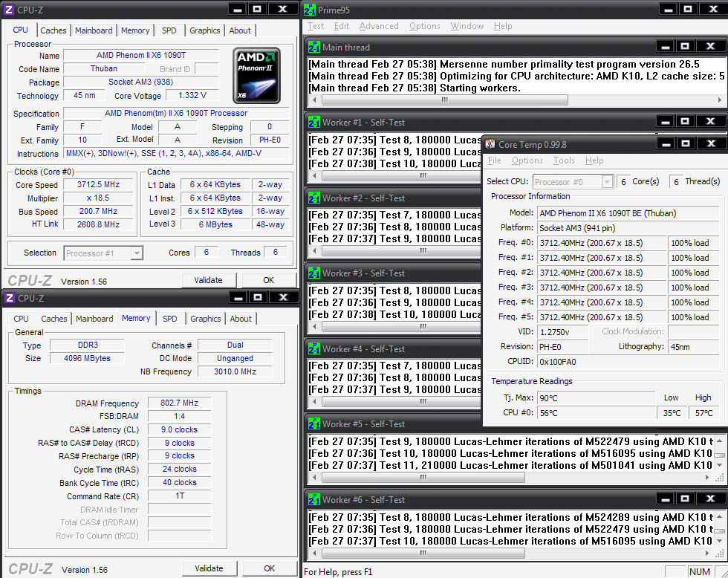728x578 pixels.
Task: Click the Core Voltage value "1.332 V"
Action: 192,96
